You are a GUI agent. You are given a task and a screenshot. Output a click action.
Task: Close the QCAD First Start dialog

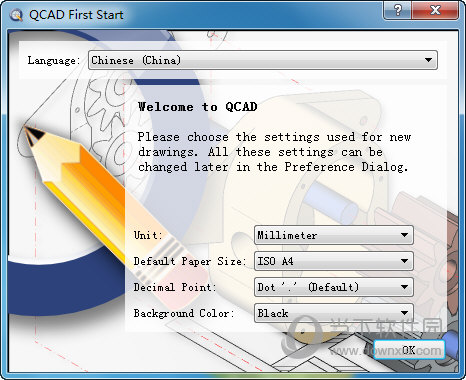(435, 10)
